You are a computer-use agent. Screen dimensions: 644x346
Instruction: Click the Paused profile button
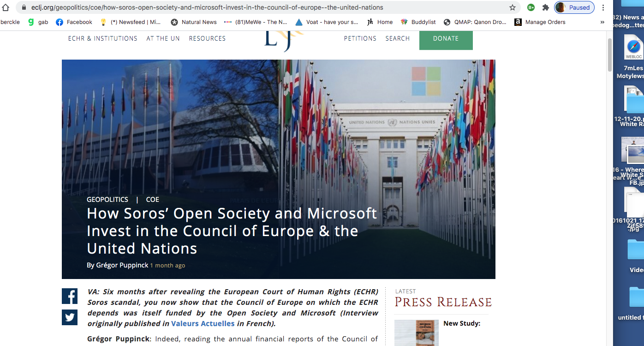[x=574, y=7]
